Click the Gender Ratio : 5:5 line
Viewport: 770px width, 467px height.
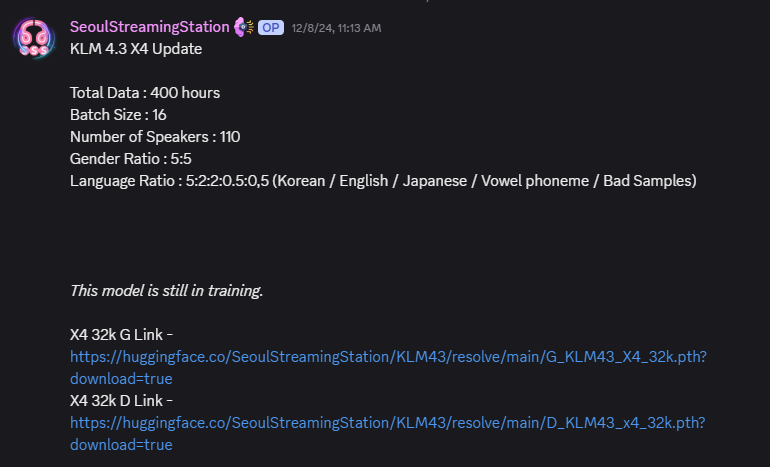131,159
